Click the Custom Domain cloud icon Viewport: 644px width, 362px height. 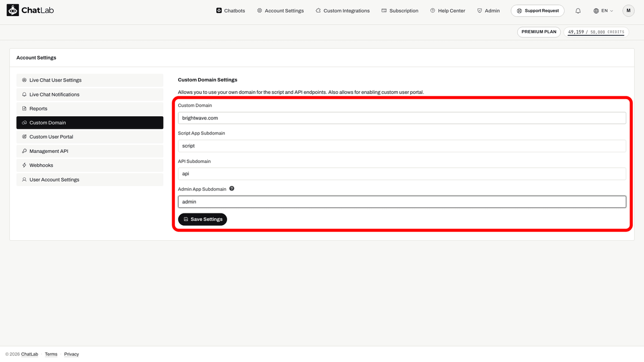click(x=24, y=123)
